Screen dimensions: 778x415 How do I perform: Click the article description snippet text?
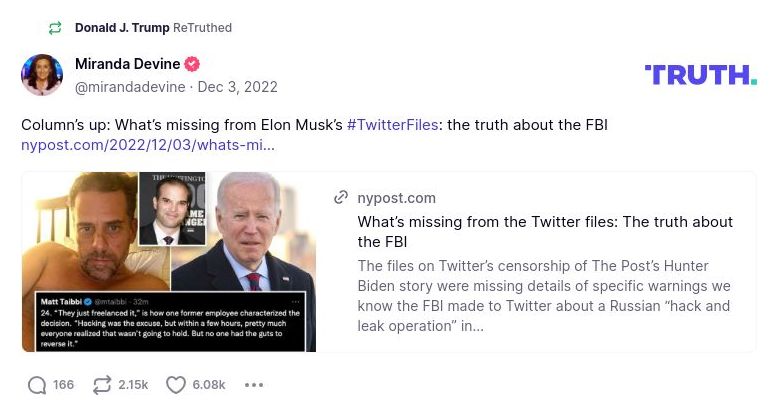pyautogui.click(x=544, y=296)
